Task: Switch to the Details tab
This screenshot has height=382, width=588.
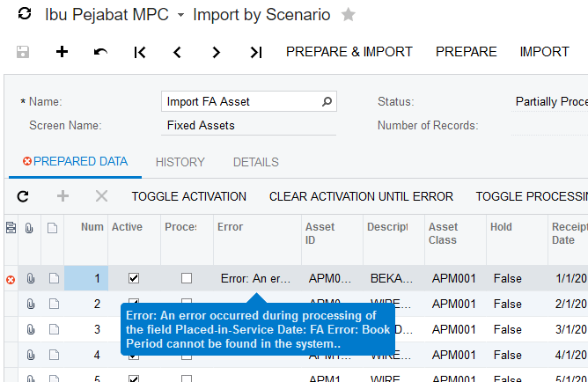Action: (x=255, y=162)
